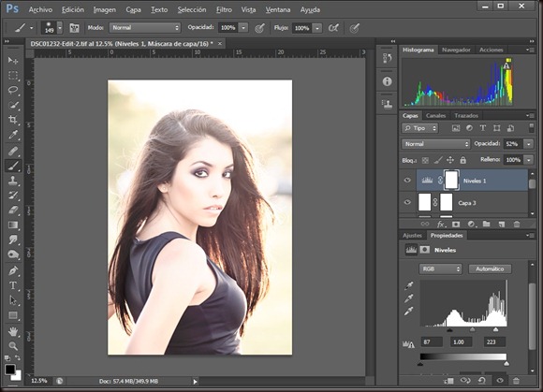This screenshot has height=392, width=543.
Task: Select the Healing Brush tool
Action: point(13,151)
